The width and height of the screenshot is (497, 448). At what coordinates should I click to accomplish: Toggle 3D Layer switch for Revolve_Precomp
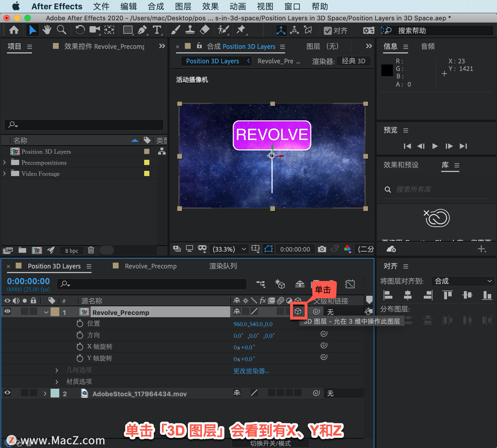[x=298, y=311]
